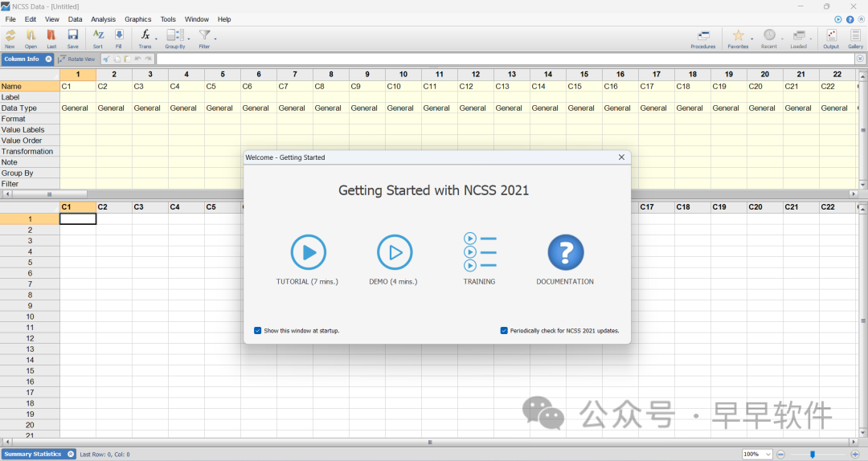Open the Training playlist icon
868x461 pixels.
(480, 252)
